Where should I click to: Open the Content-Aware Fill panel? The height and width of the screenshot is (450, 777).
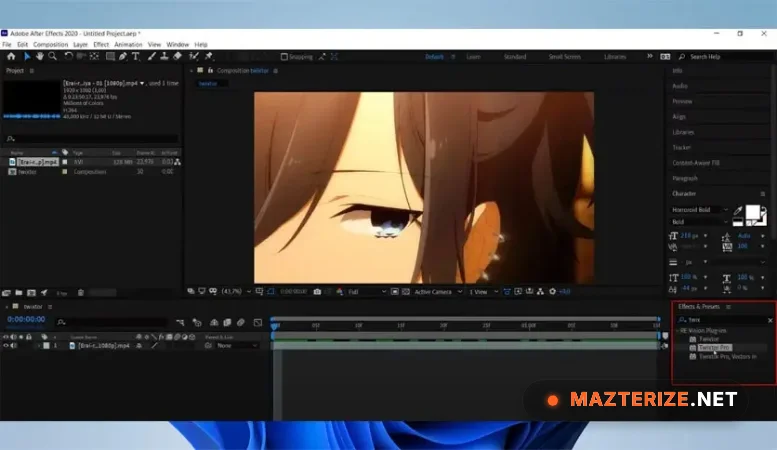(x=696, y=163)
